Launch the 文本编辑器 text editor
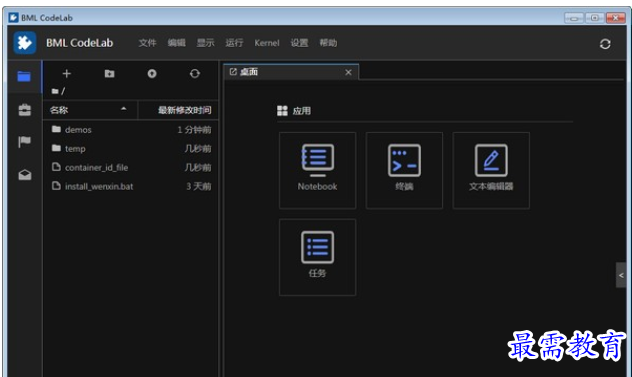 point(491,170)
